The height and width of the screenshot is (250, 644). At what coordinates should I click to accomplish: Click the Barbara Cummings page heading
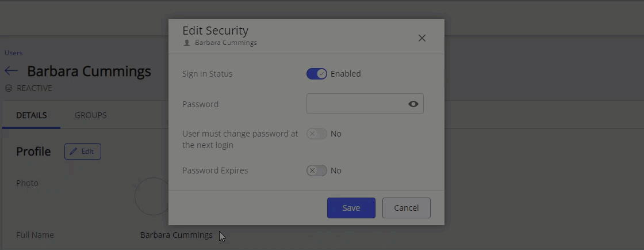[x=89, y=71]
